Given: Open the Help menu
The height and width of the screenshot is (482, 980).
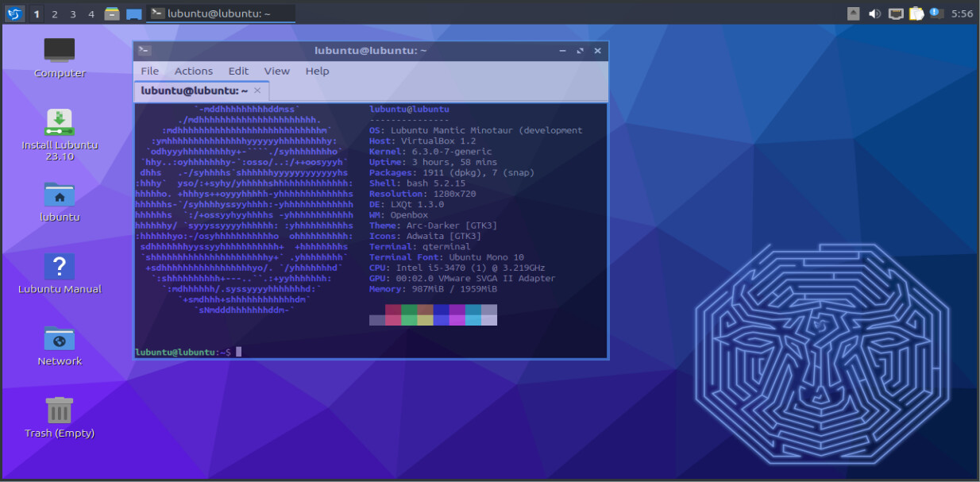Looking at the screenshot, I should tap(317, 71).
